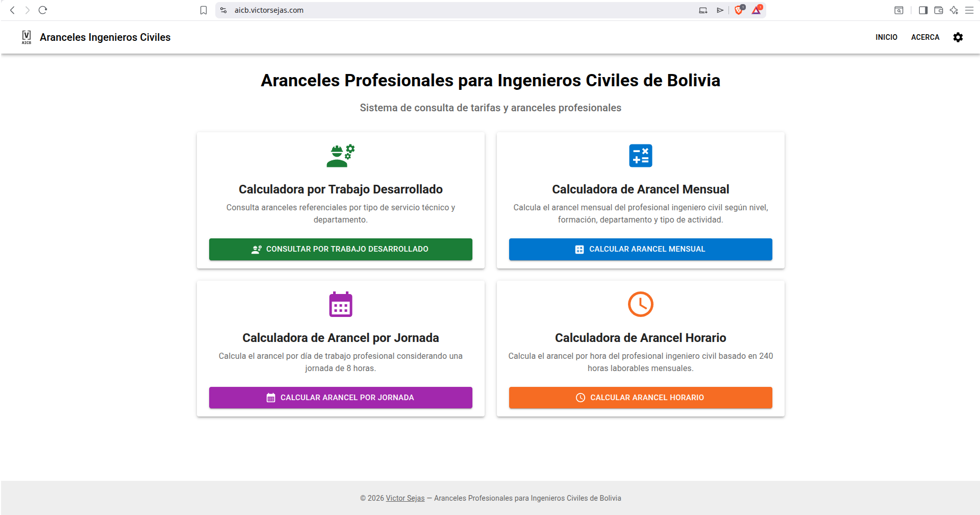Click the bookmark icon near the address bar
980x515 pixels.
pos(204,10)
